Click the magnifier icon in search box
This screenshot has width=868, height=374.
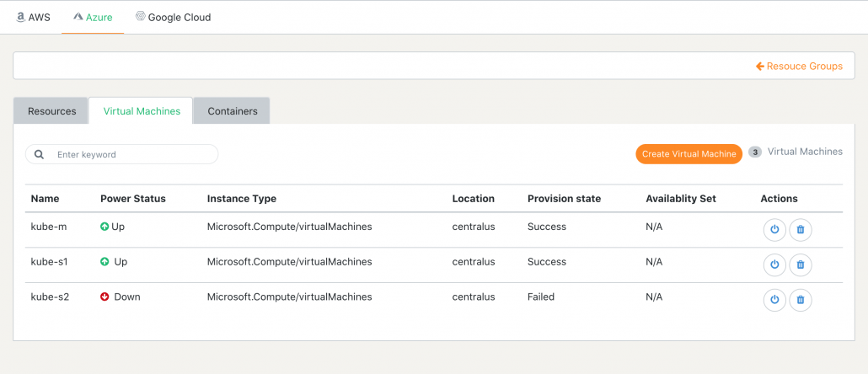[39, 154]
